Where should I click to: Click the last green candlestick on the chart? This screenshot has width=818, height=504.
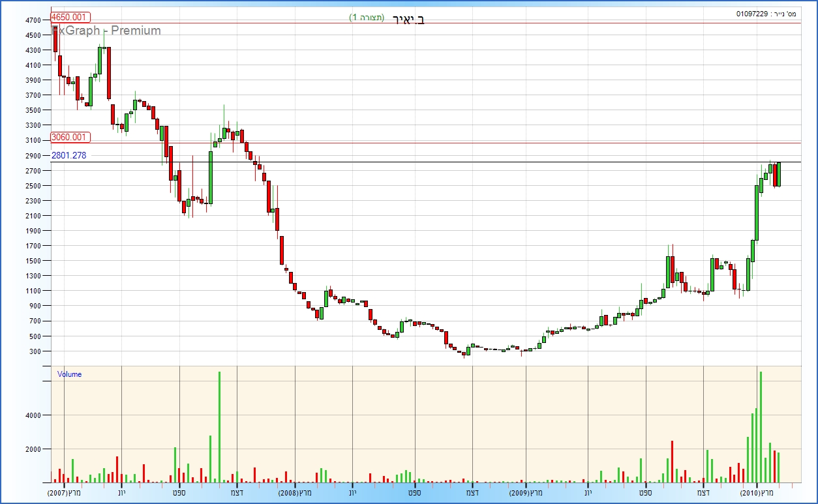(779, 174)
